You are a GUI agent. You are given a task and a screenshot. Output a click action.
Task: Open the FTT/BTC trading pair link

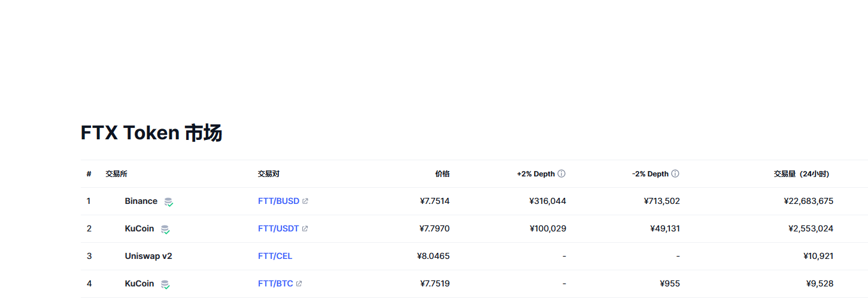(x=275, y=284)
